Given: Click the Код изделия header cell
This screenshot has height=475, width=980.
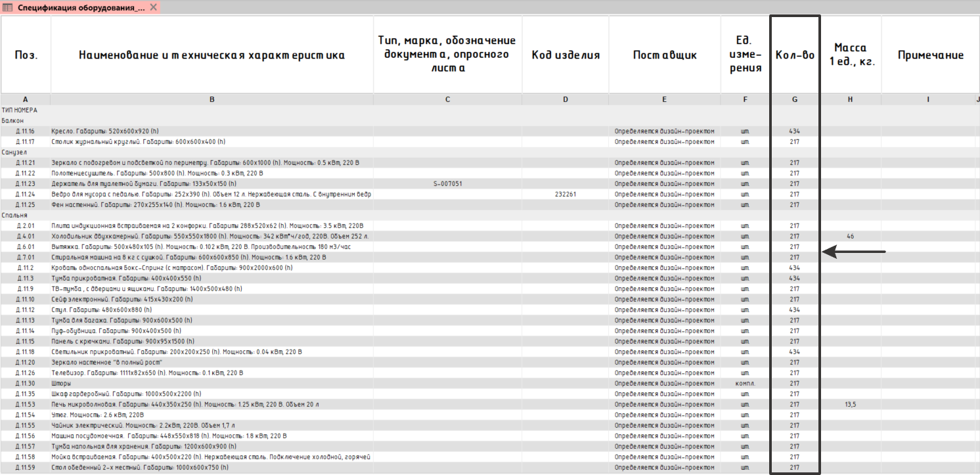Looking at the screenshot, I should pyautogui.click(x=566, y=55).
